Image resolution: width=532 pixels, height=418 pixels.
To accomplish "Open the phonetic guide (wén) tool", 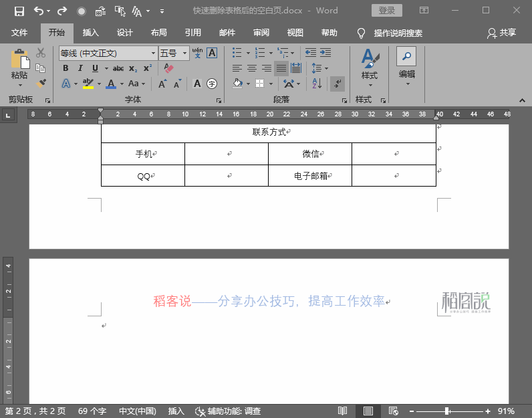I will coord(197,53).
